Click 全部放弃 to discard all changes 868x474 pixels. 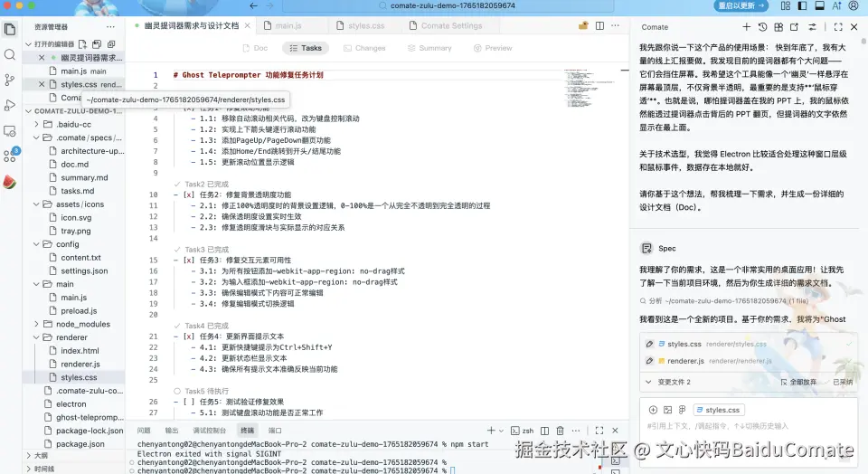[798, 382]
